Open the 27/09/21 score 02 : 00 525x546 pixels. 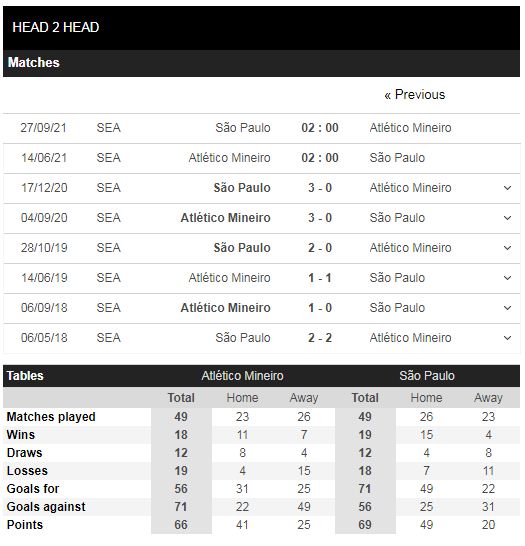pyautogui.click(x=320, y=128)
